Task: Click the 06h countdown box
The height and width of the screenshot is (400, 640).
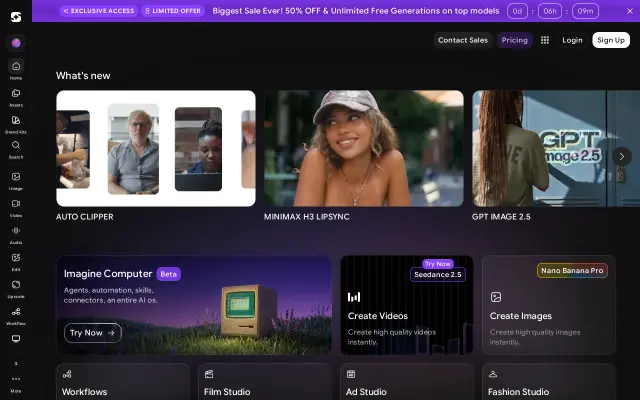Action: (550, 11)
